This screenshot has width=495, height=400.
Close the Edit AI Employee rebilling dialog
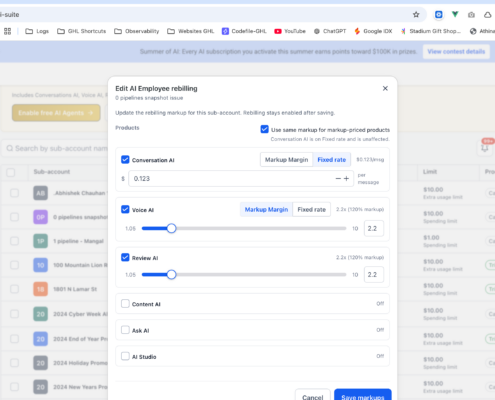[x=385, y=88]
